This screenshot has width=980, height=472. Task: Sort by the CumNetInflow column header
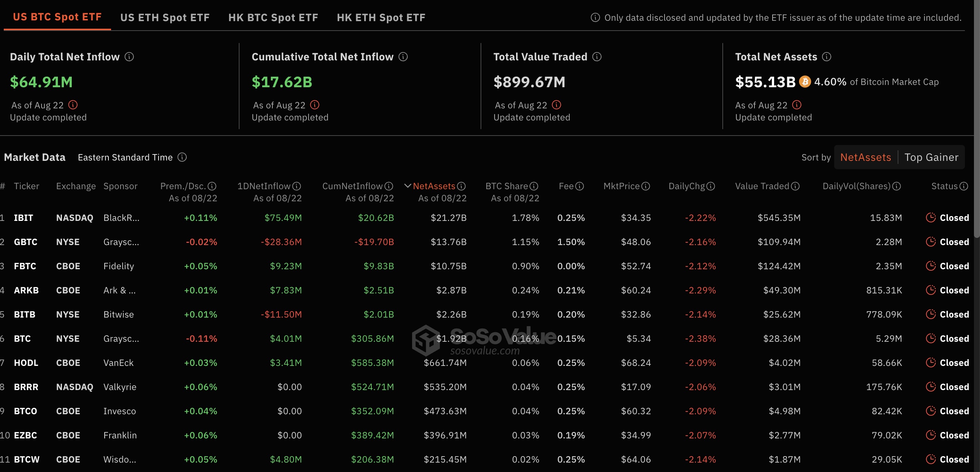tap(352, 186)
